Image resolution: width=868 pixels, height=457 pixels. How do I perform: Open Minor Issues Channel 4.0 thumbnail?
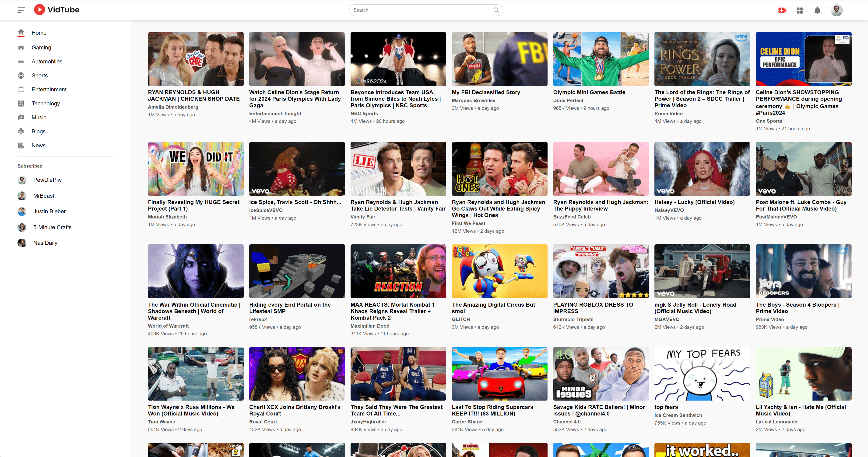coord(601,374)
